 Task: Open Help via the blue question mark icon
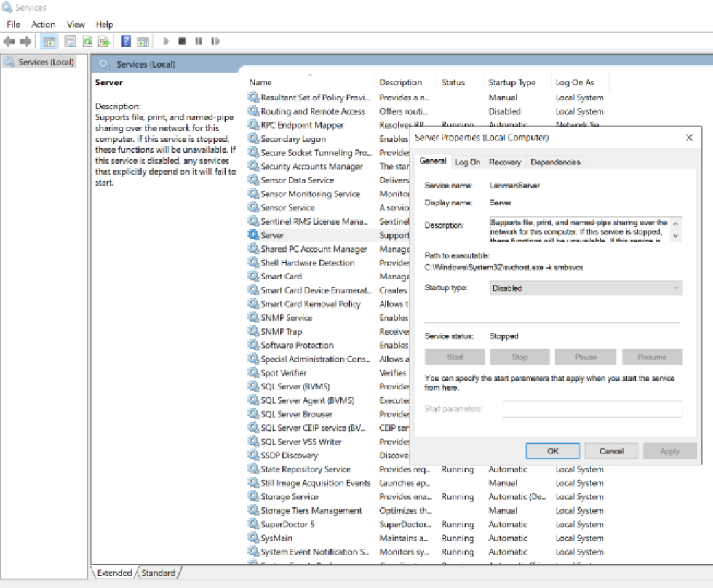pyautogui.click(x=126, y=41)
